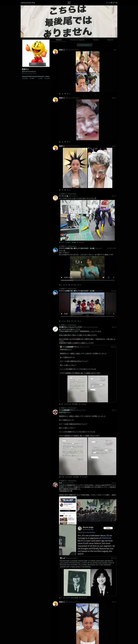Open the @bluemarine0215 handle under the profile name
The height and width of the screenshot is (644, 138).
point(29,71)
